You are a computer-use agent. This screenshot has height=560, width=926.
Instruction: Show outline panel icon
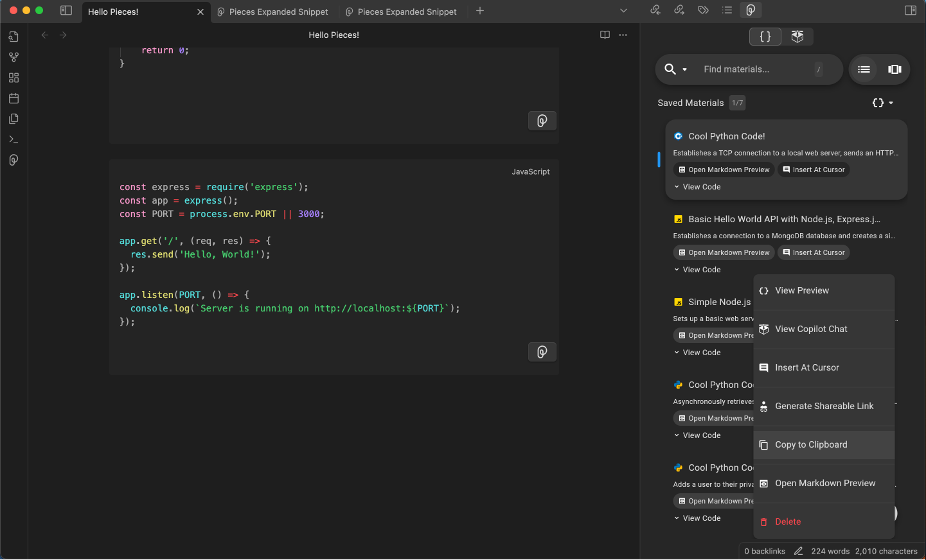[x=727, y=10]
